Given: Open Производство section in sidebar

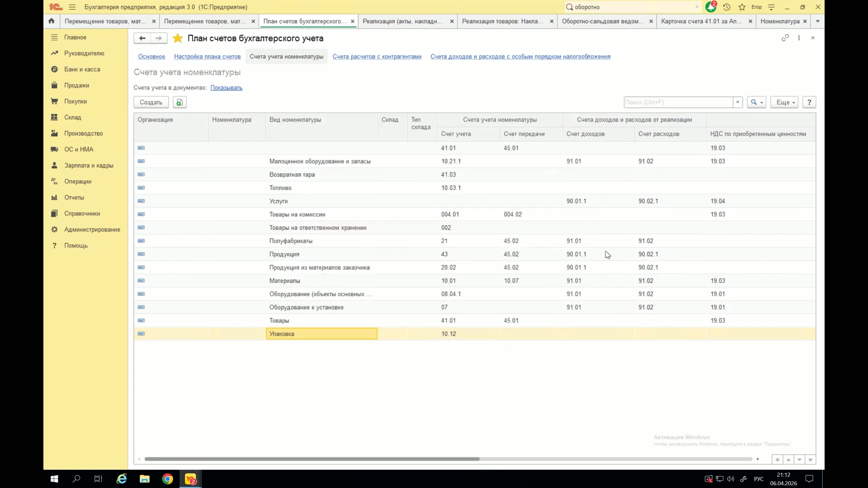Looking at the screenshot, I should pos(83,133).
